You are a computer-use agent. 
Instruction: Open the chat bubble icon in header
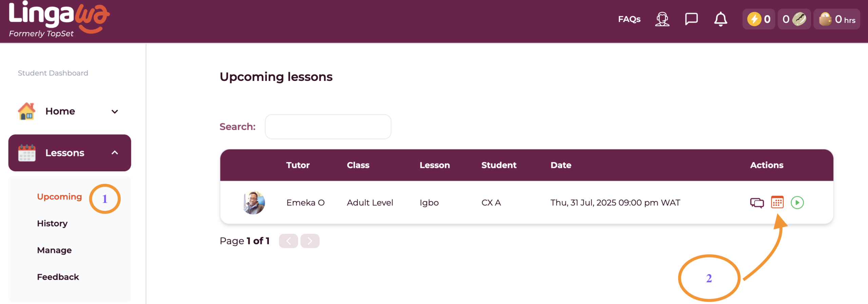click(691, 19)
